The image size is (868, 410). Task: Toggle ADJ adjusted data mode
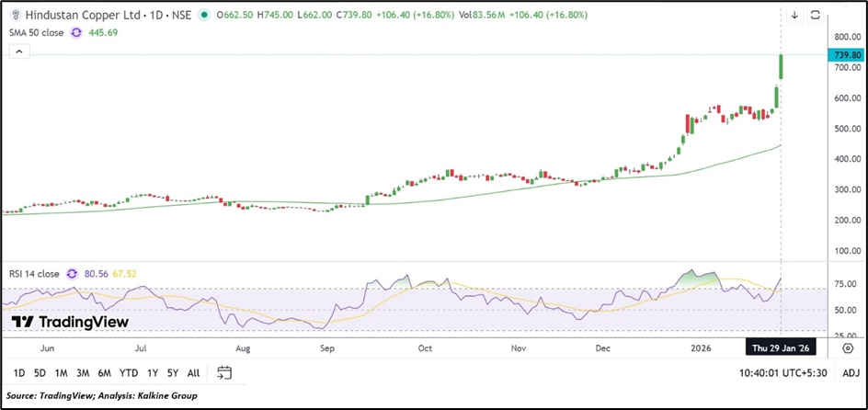[851, 372]
